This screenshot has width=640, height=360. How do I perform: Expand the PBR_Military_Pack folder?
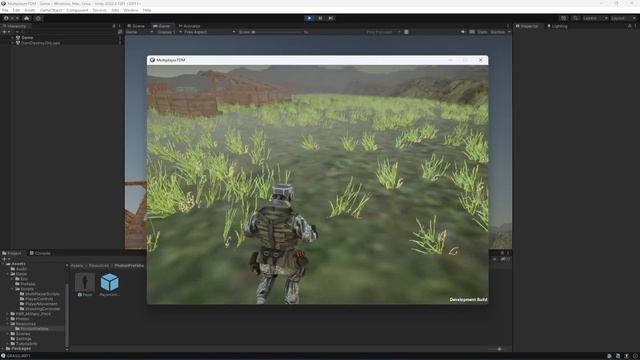(8, 314)
